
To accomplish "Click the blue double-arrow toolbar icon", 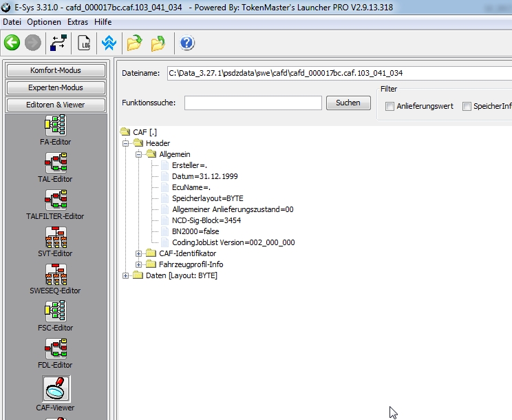I will pos(109,43).
